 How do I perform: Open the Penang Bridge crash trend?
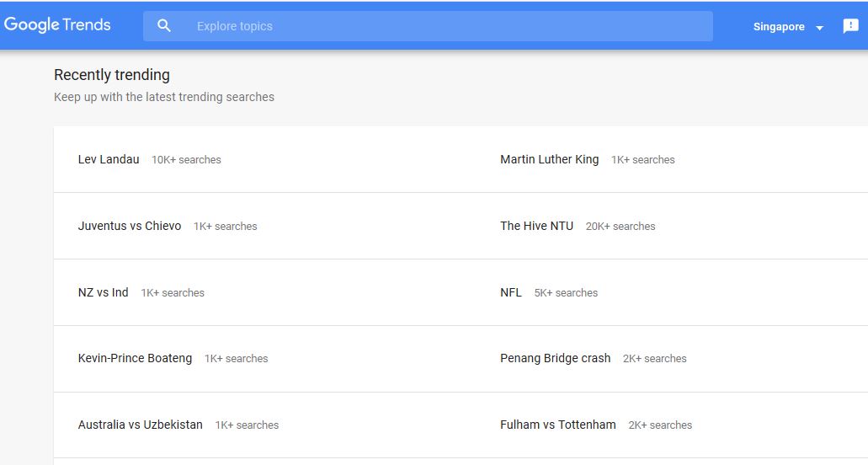(555, 358)
